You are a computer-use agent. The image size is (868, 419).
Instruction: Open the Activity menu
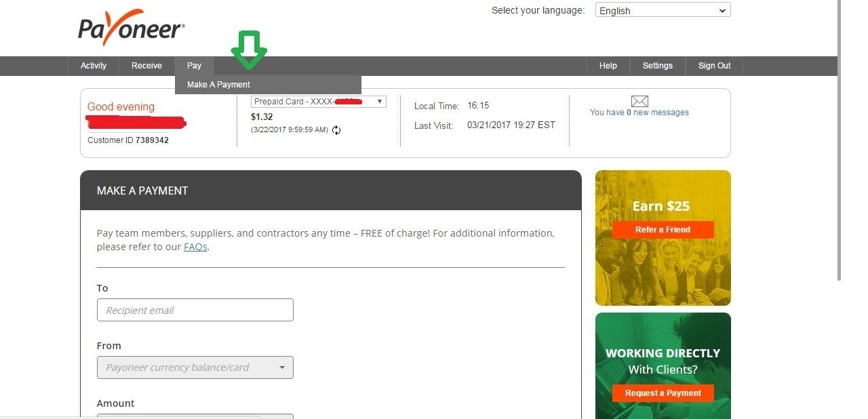pyautogui.click(x=94, y=66)
